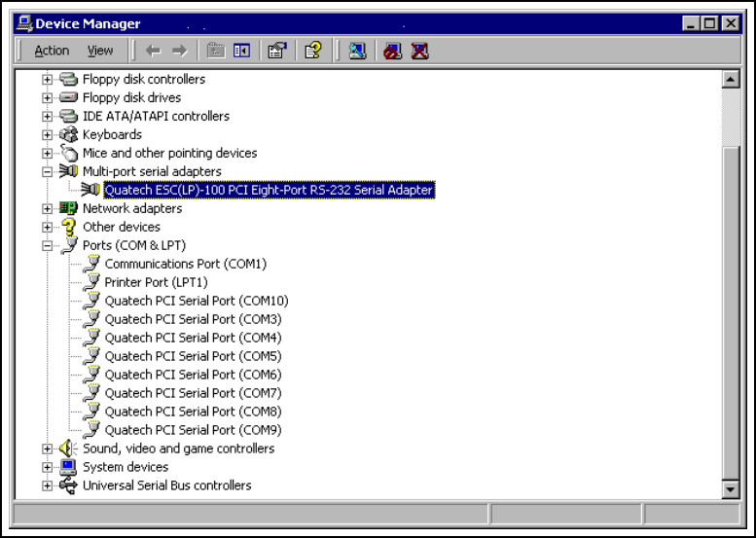The width and height of the screenshot is (756, 538).
Task: Click the Up one level folder icon
Action: tap(216, 51)
